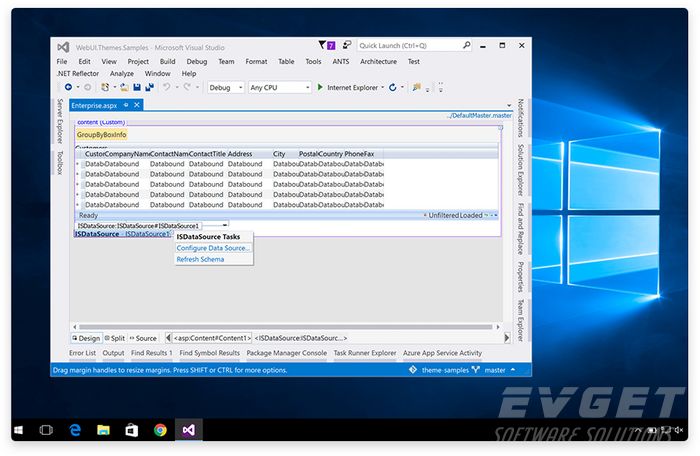Screen dimensions: 700x456
Task: Open the Toolbox side tab
Action: tap(60, 162)
